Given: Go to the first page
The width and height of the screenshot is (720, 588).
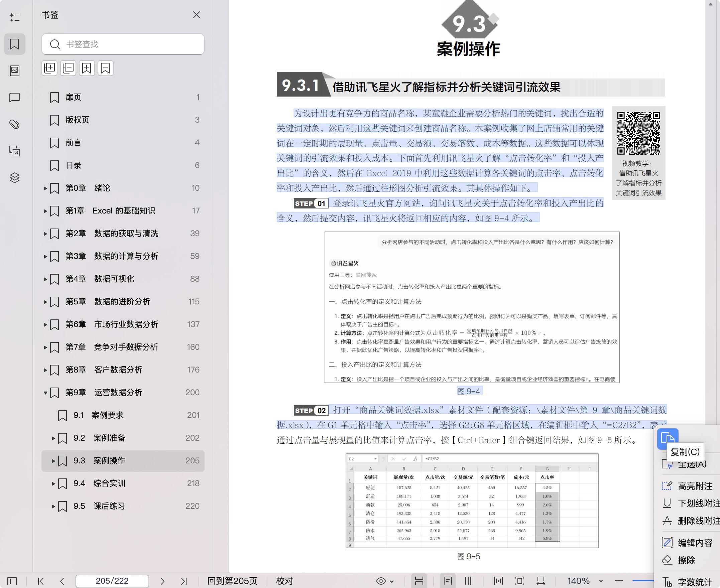Looking at the screenshot, I should [x=41, y=581].
